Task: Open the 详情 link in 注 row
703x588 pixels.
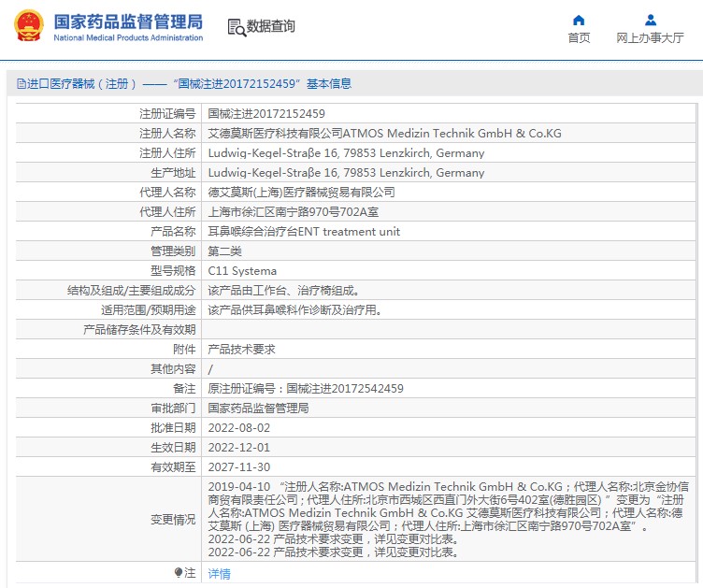Action: coord(220,574)
